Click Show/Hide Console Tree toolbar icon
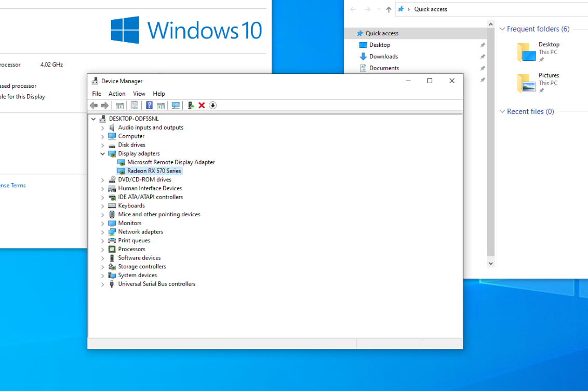Image resolution: width=588 pixels, height=391 pixels. click(x=119, y=106)
